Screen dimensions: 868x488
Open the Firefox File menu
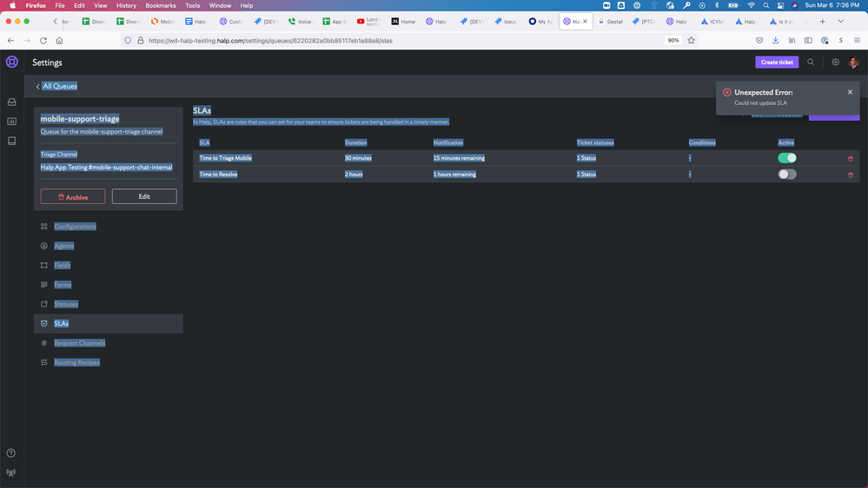(x=60, y=5)
